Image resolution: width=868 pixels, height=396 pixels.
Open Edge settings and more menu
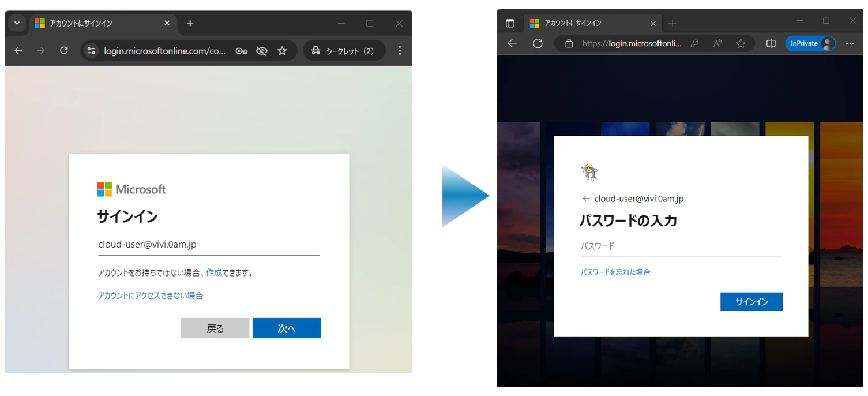coord(850,43)
